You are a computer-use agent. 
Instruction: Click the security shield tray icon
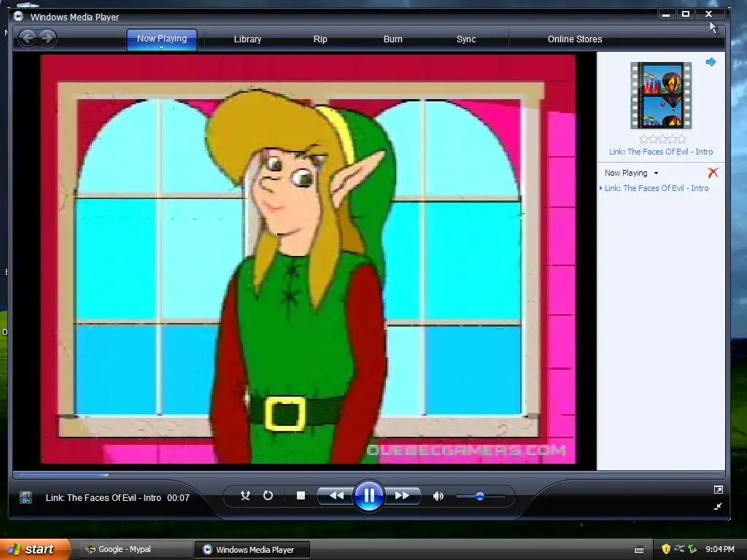(666, 550)
